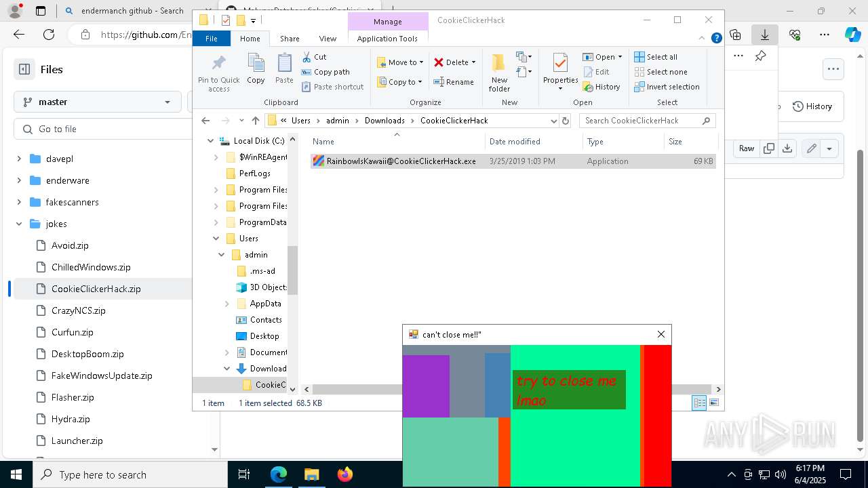This screenshot has height=488, width=868.
Task: Click Paste shortcut in the ribbon
Action: click(332, 87)
